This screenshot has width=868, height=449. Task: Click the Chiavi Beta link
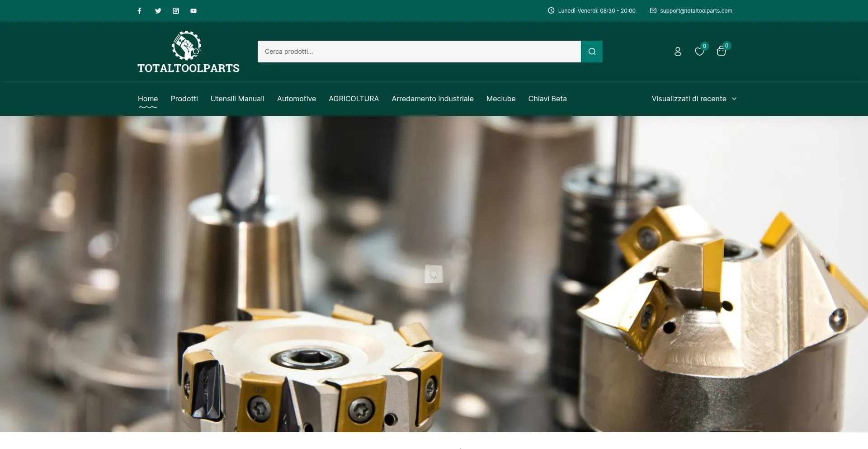547,99
